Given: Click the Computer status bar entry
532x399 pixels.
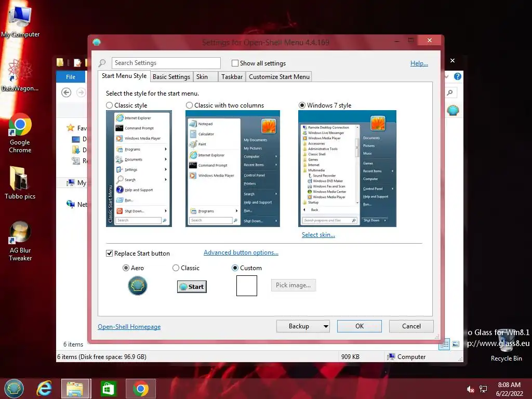Looking at the screenshot, I should coord(406,356).
